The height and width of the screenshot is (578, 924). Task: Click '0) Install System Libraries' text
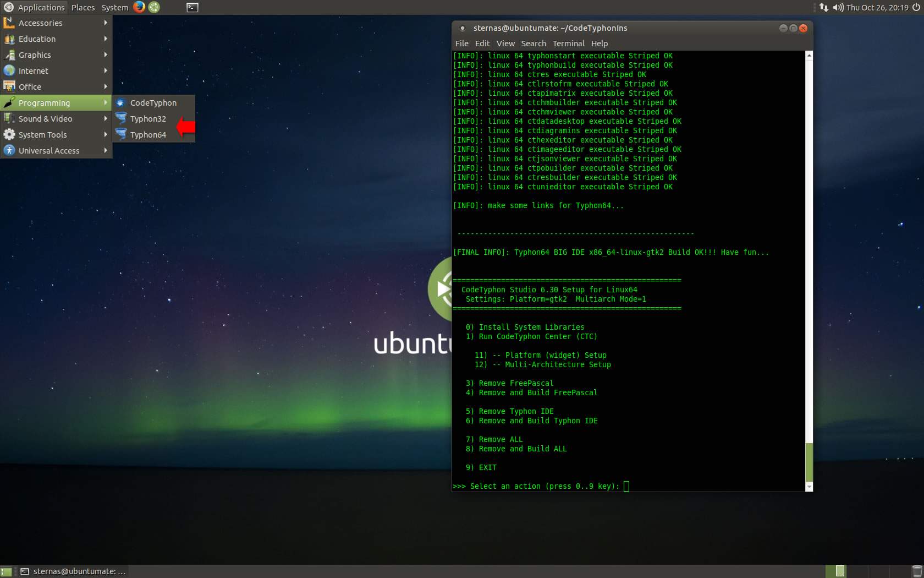click(x=525, y=327)
